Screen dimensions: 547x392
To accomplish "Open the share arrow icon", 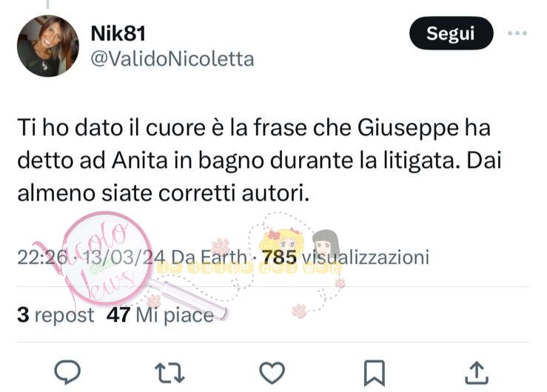I will click(477, 373).
